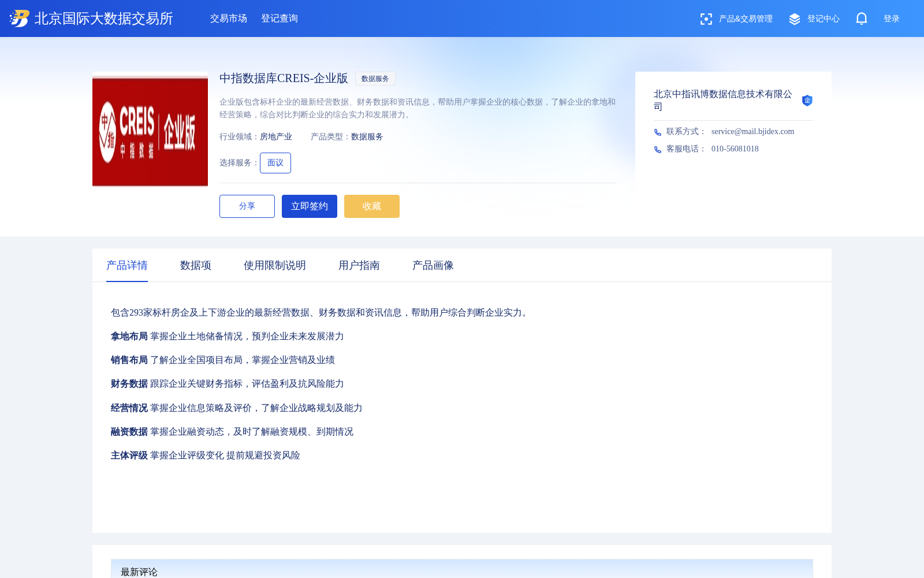The width and height of the screenshot is (924, 578).
Task: Click industry value 房地产业
Action: 276,137
